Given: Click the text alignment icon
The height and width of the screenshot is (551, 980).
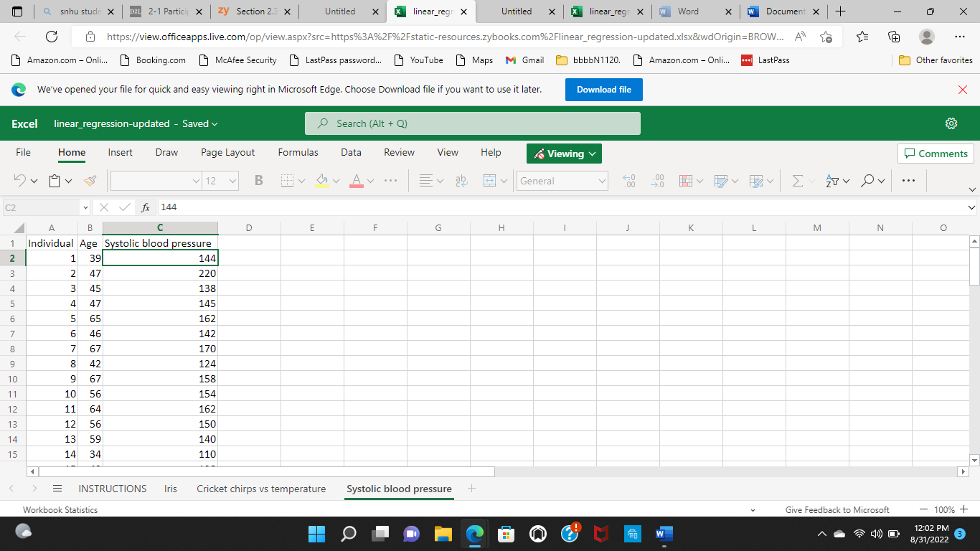Looking at the screenshot, I should tap(425, 181).
